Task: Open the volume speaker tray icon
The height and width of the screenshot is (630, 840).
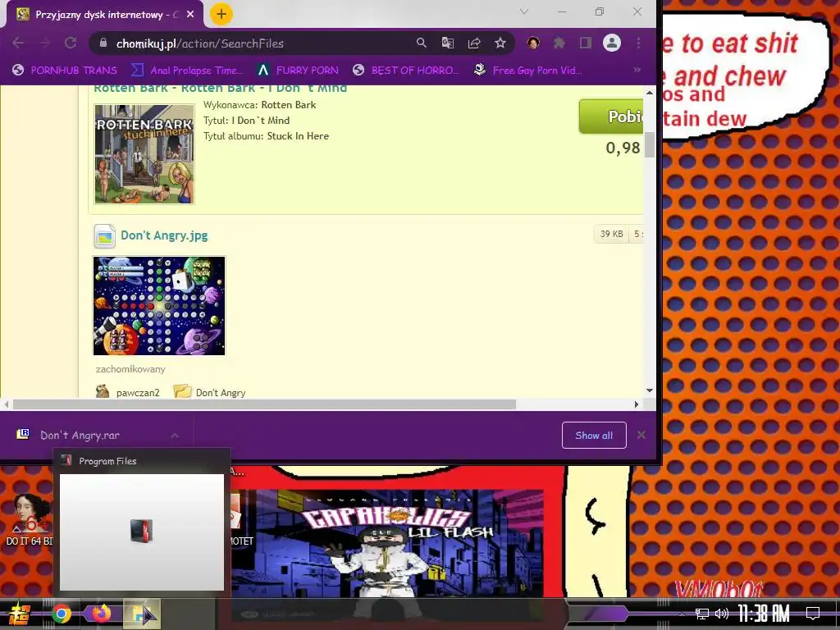Action: pyautogui.click(x=722, y=614)
